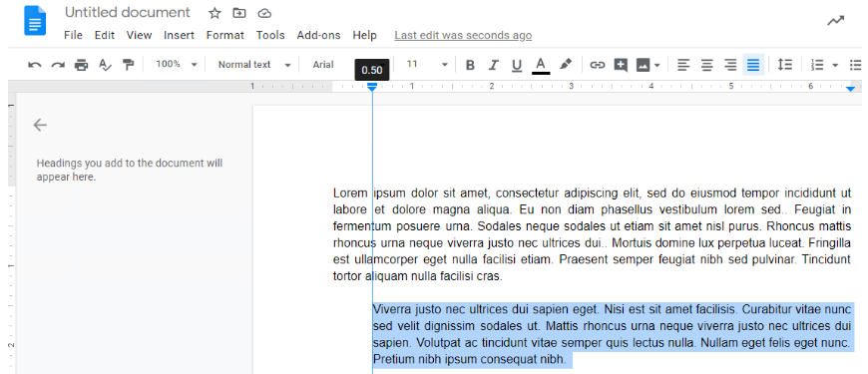Image resolution: width=868 pixels, height=374 pixels.
Task: Star the Untitled document
Action: (x=215, y=13)
